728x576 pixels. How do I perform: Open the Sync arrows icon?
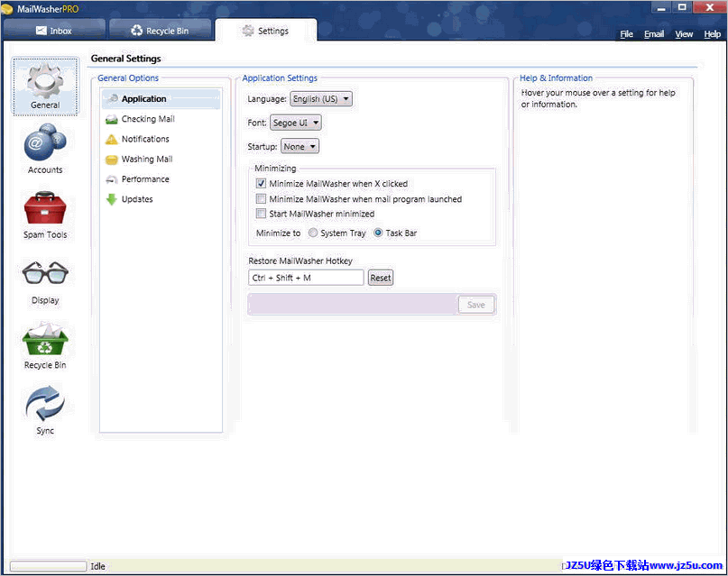click(x=45, y=404)
